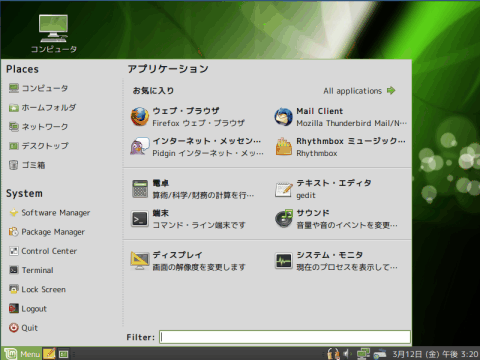Click the clock showing 3月12日 午後 3:20
The image size is (480, 360).
point(435,354)
